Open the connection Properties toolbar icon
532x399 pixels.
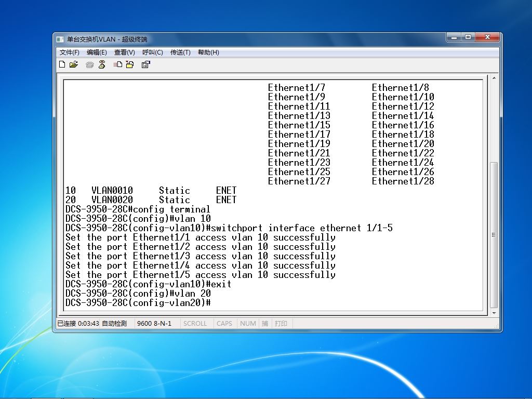point(145,64)
